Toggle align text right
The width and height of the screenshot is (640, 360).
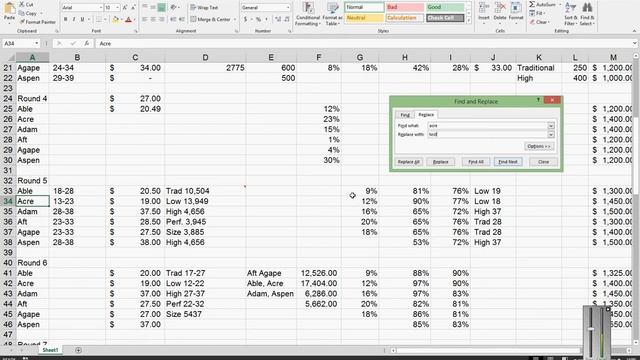click(162, 19)
